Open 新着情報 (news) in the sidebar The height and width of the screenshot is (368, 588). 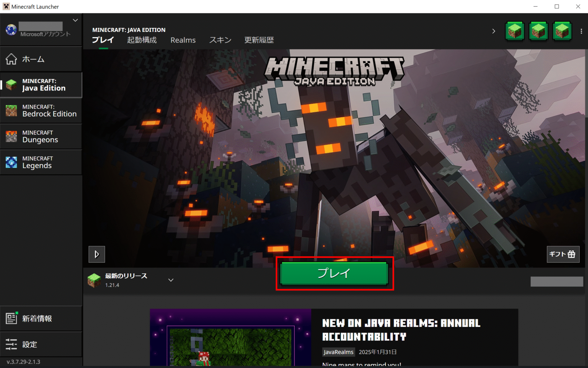pos(41,318)
